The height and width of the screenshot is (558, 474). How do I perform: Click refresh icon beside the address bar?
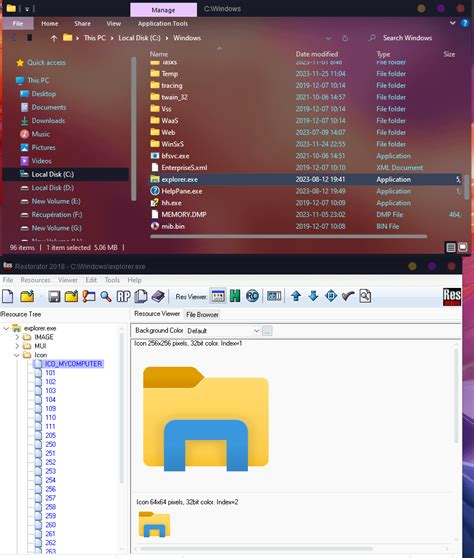coord(345,38)
